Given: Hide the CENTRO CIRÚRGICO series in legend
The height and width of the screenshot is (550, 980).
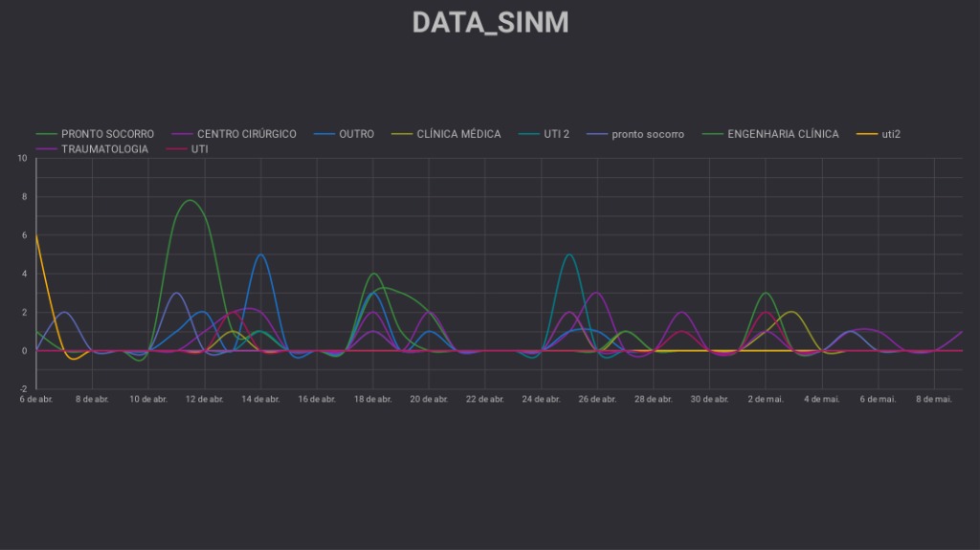Looking at the screenshot, I should [246, 134].
